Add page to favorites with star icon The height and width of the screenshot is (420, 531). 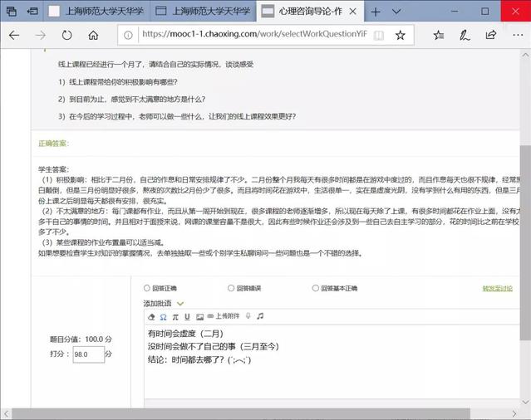400,35
